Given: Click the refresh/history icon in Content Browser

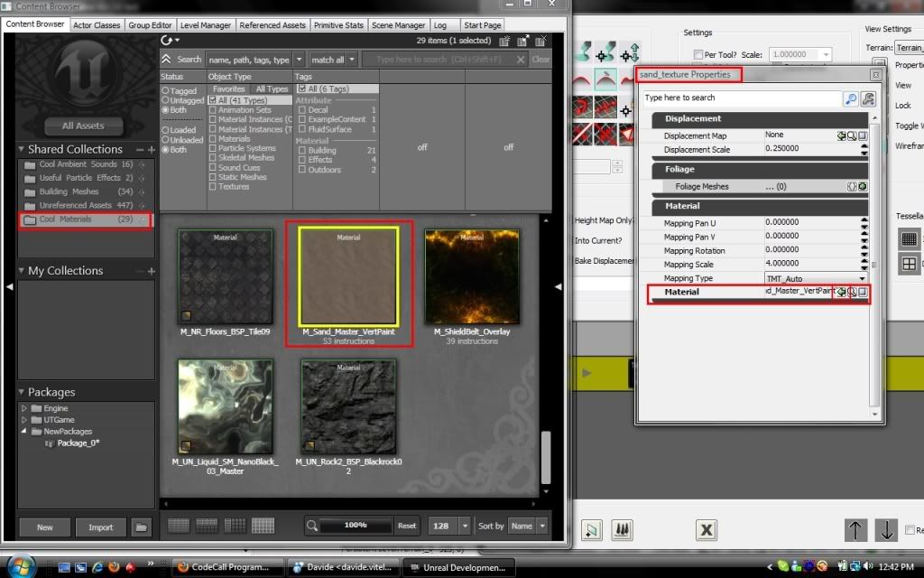Looking at the screenshot, I should coord(167,40).
